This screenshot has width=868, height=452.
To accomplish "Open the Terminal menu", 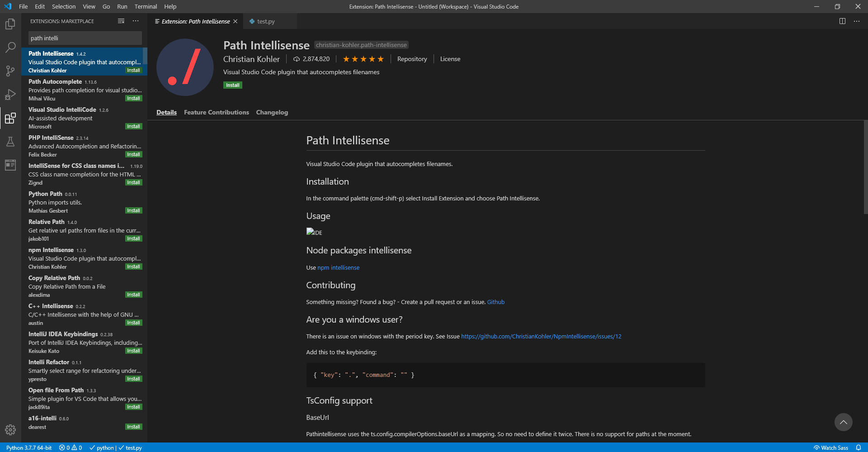I will coord(146,6).
